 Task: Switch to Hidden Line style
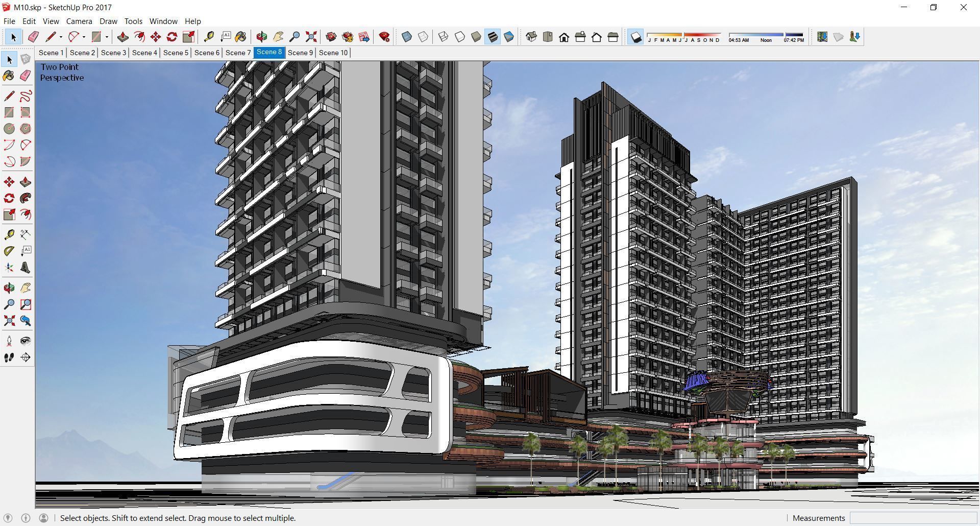(460, 37)
